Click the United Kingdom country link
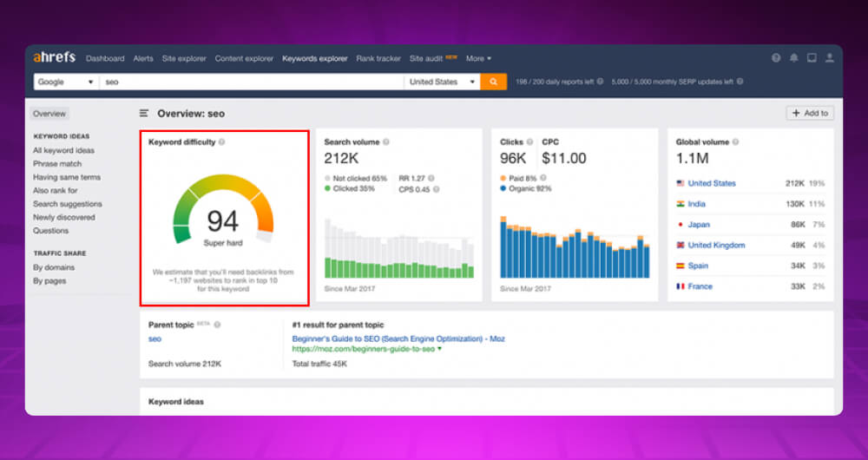868x460 pixels. (716, 246)
